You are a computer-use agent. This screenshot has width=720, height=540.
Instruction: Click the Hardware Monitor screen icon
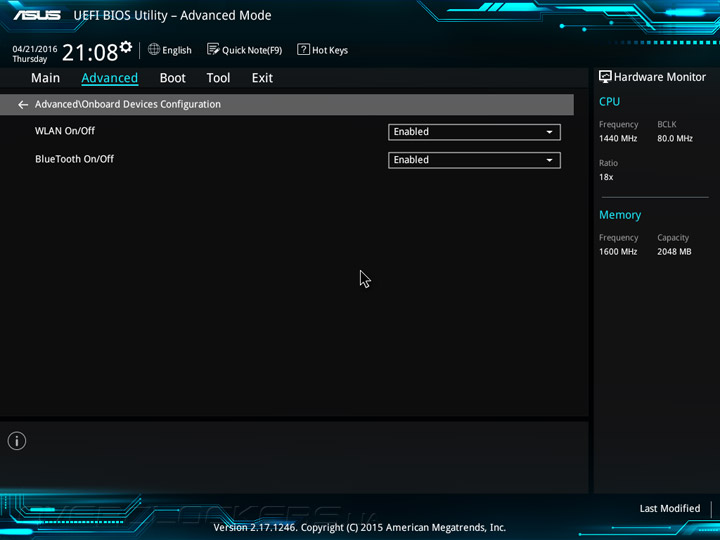[x=605, y=77]
